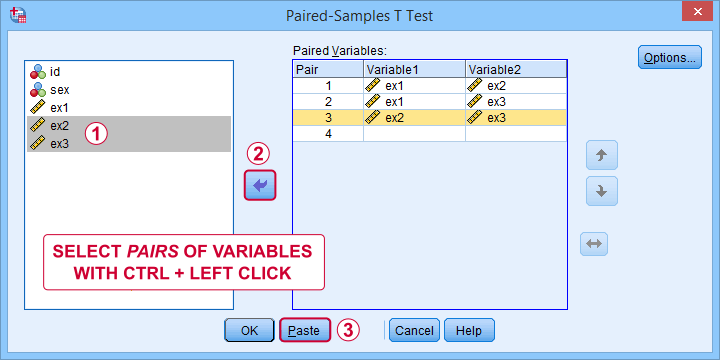Select ex3 in the source variable list
This screenshot has width=720, height=360.
coord(129,143)
